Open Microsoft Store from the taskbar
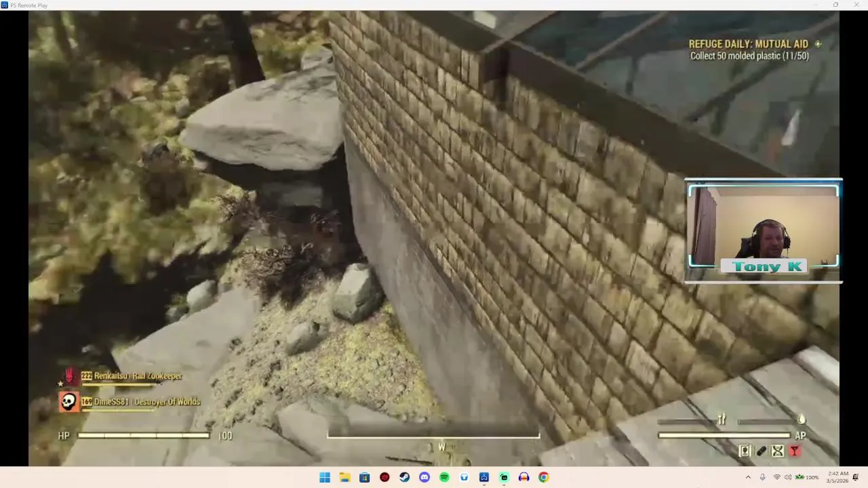868x488 pixels. click(364, 477)
